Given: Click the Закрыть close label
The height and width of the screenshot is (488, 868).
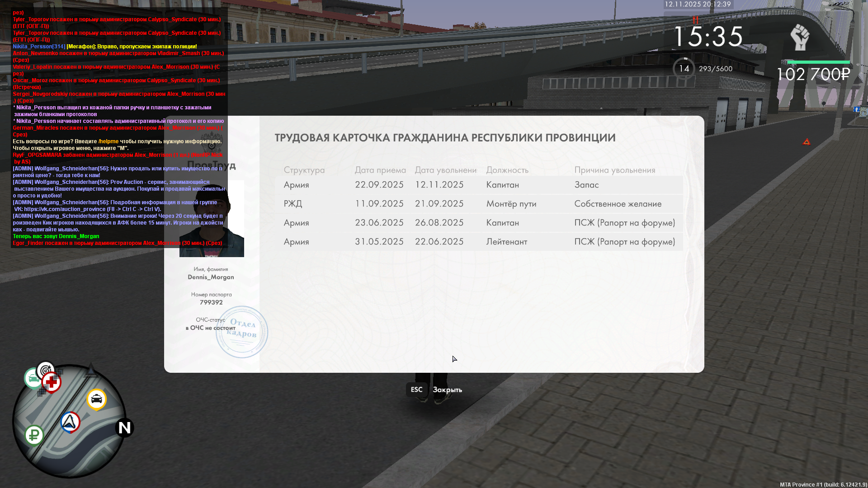Looking at the screenshot, I should [447, 389].
